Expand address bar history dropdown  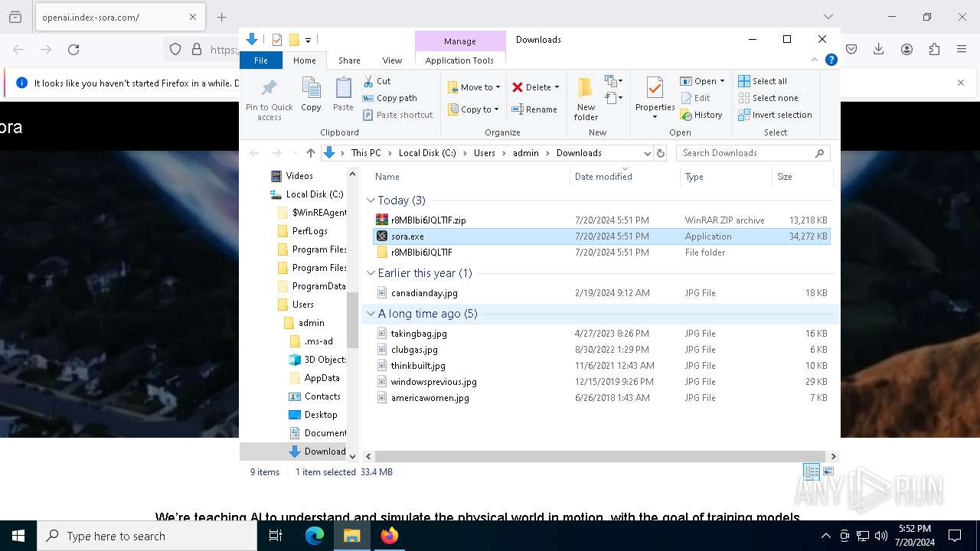pos(647,153)
